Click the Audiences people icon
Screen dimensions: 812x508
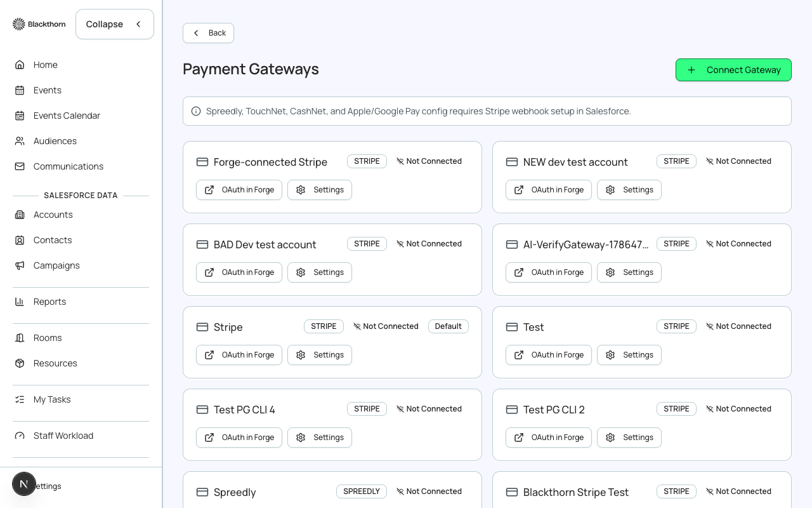(20, 141)
